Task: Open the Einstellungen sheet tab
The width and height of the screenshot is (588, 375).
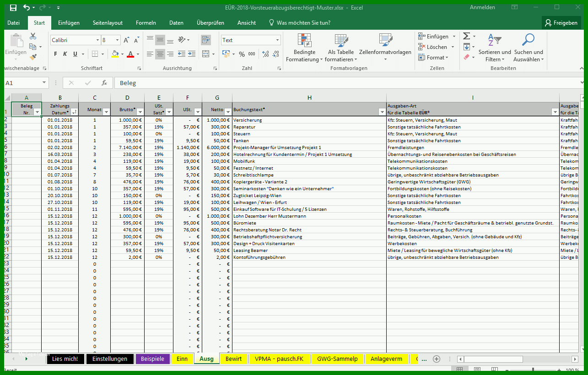Action: tap(110, 359)
